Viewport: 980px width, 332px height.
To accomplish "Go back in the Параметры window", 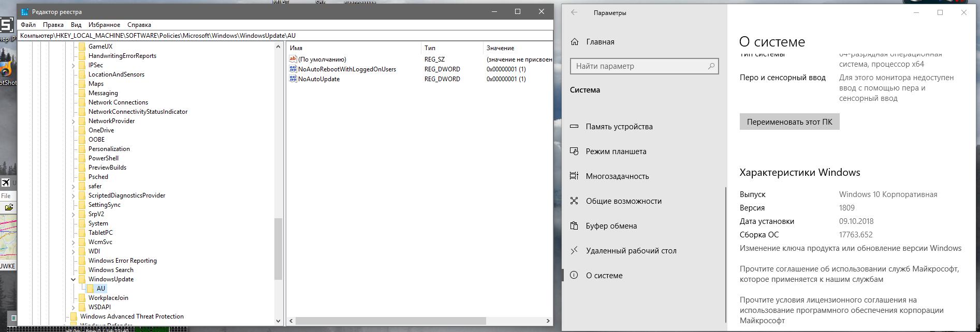I will [x=574, y=12].
